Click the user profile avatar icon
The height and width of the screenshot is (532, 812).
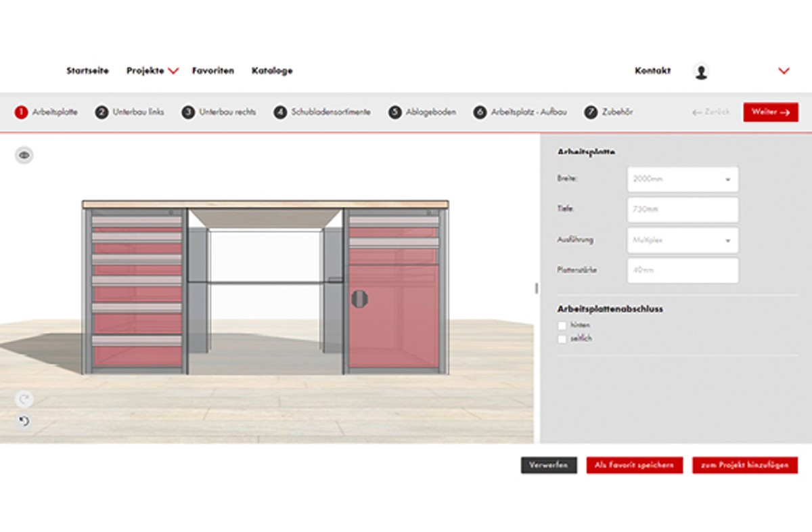click(701, 71)
